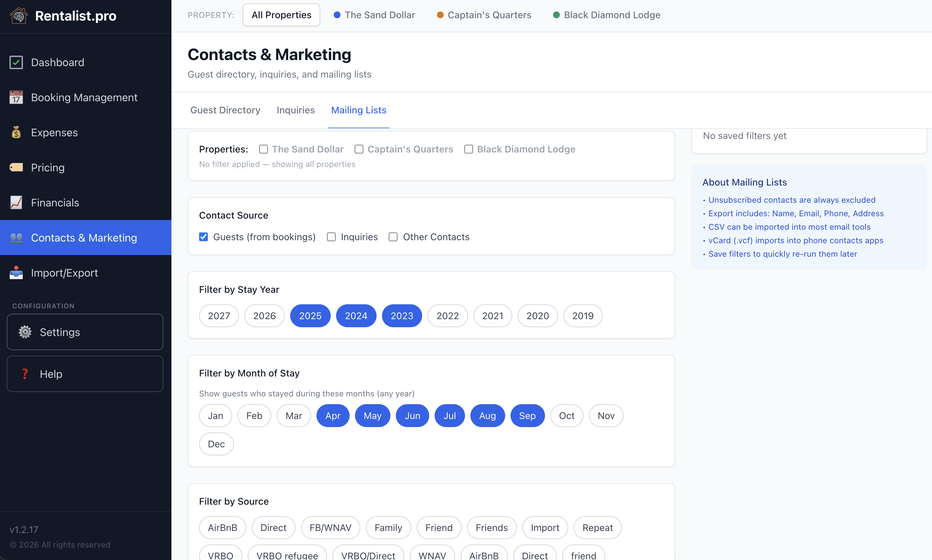Uncheck Guests (from bookings) contact source

(203, 236)
